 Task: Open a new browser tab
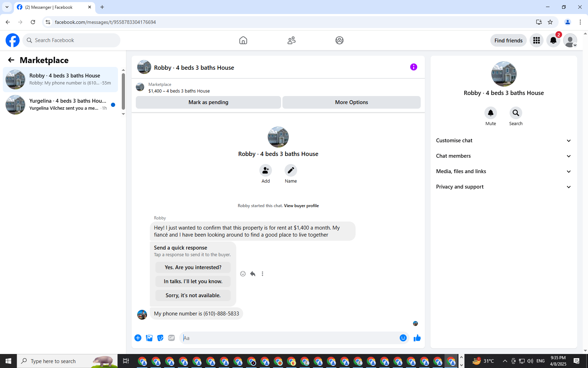(102, 7)
